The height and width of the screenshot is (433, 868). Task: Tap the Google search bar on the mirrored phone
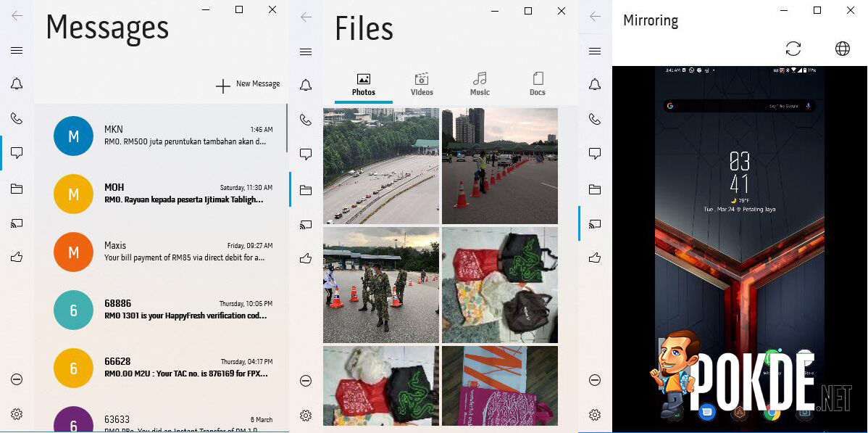click(x=740, y=106)
